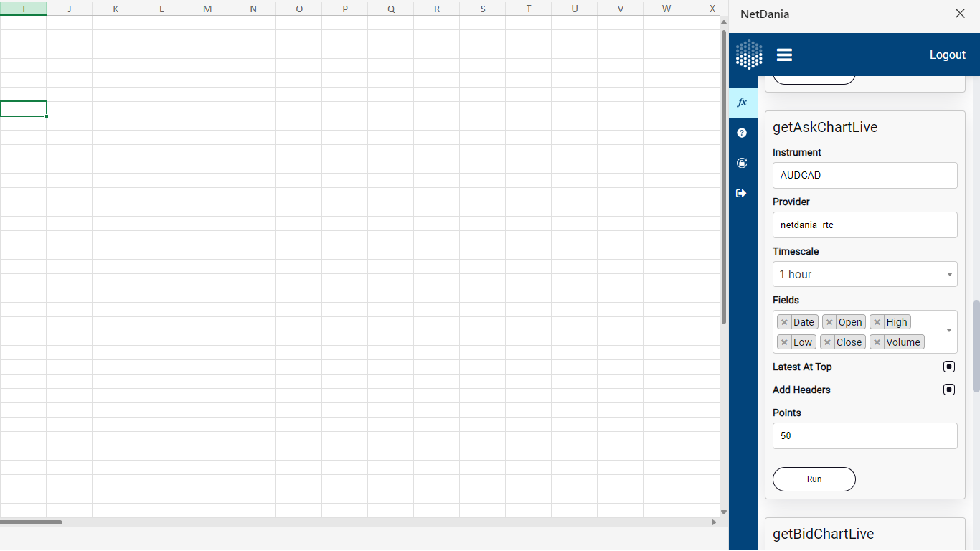
Task: Click the spreadsheet scroll down arrow
Action: pyautogui.click(x=724, y=512)
